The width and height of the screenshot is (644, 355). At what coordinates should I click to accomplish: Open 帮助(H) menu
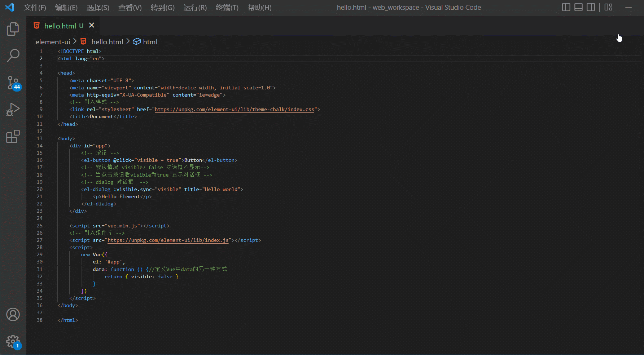(x=259, y=8)
